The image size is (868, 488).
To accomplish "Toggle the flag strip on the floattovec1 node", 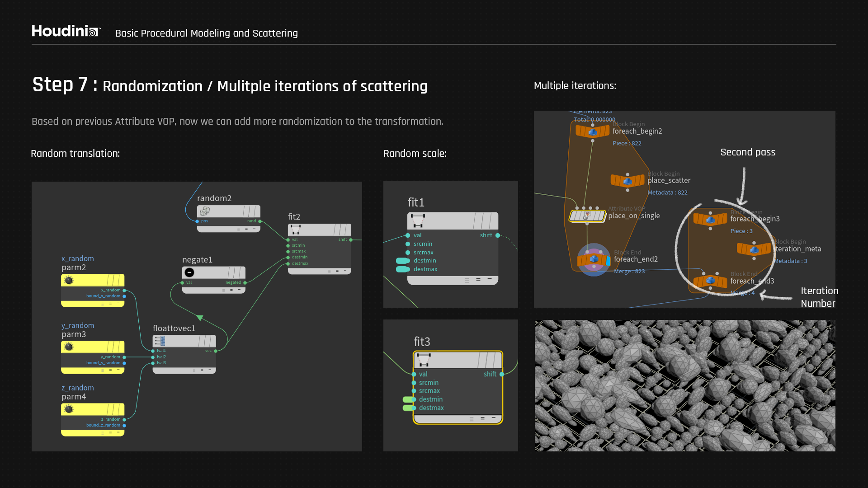I will coord(207,341).
